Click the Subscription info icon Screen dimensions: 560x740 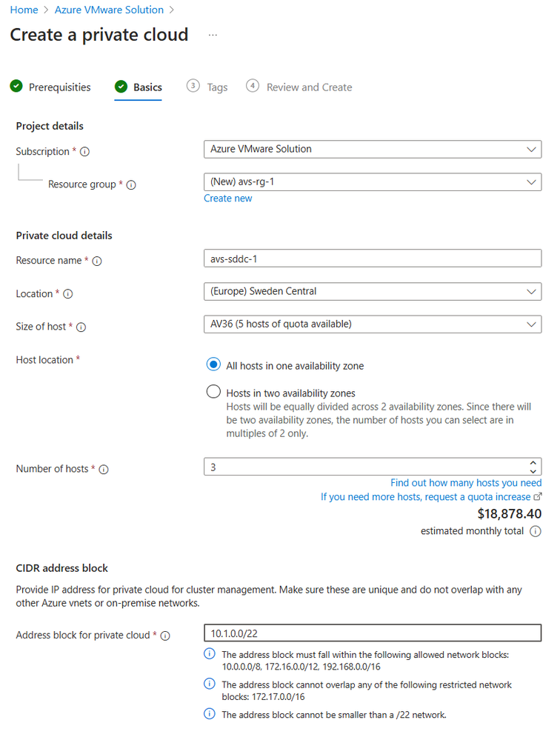pyautogui.click(x=84, y=152)
